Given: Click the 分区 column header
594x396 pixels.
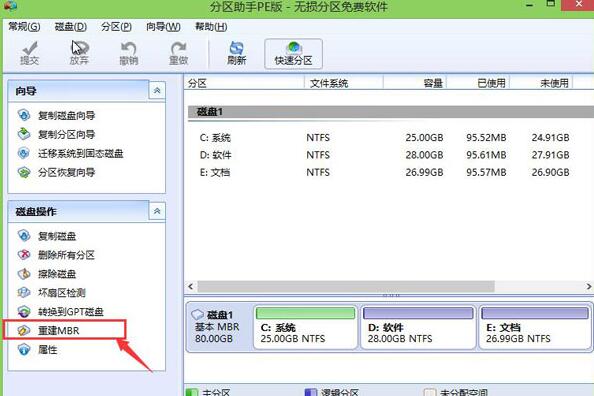Looking at the screenshot, I should coord(244,83).
